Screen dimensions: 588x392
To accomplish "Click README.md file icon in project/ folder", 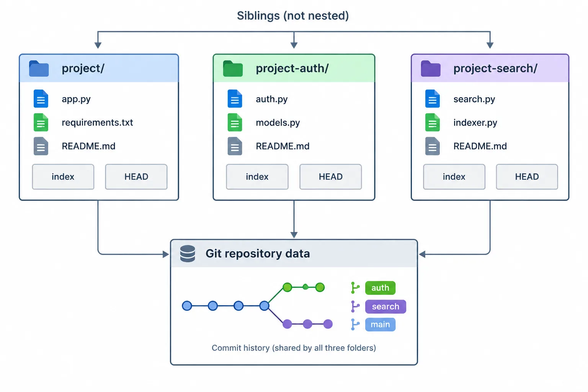I will point(41,146).
